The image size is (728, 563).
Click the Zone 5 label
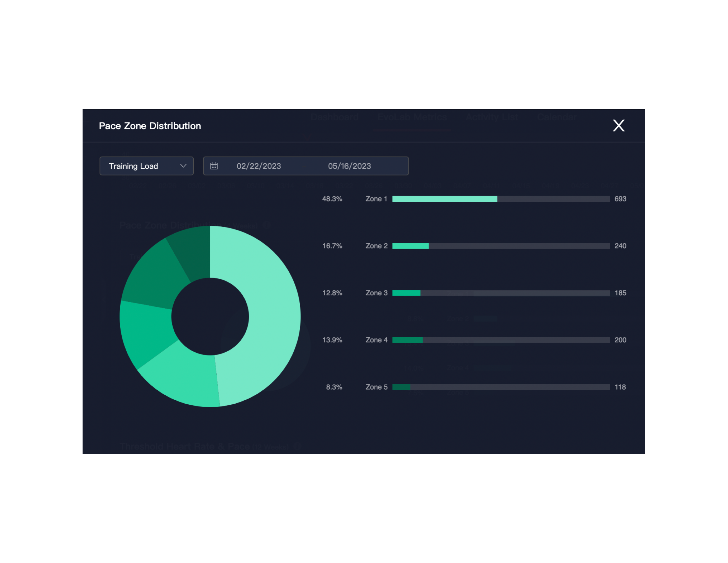pyautogui.click(x=376, y=387)
